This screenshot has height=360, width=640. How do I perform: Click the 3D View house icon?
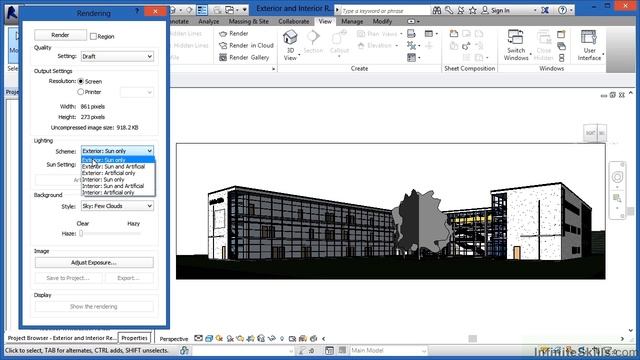point(290,38)
